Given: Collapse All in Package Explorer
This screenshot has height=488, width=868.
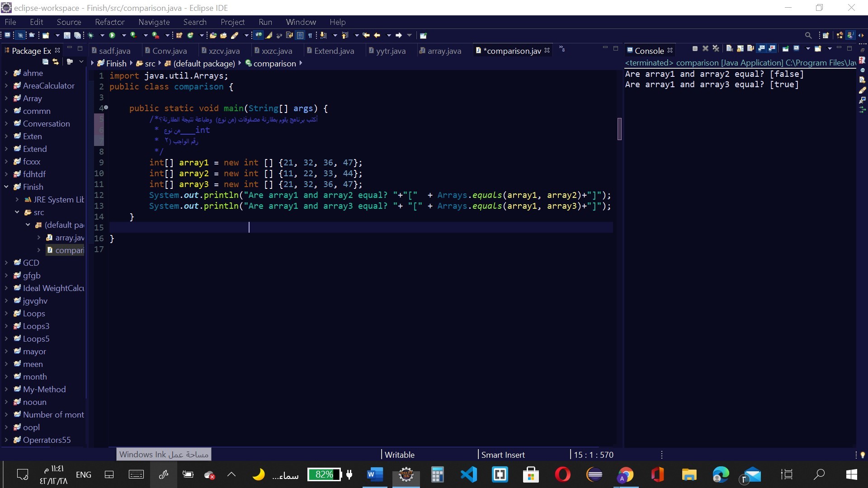Looking at the screenshot, I should click(45, 62).
